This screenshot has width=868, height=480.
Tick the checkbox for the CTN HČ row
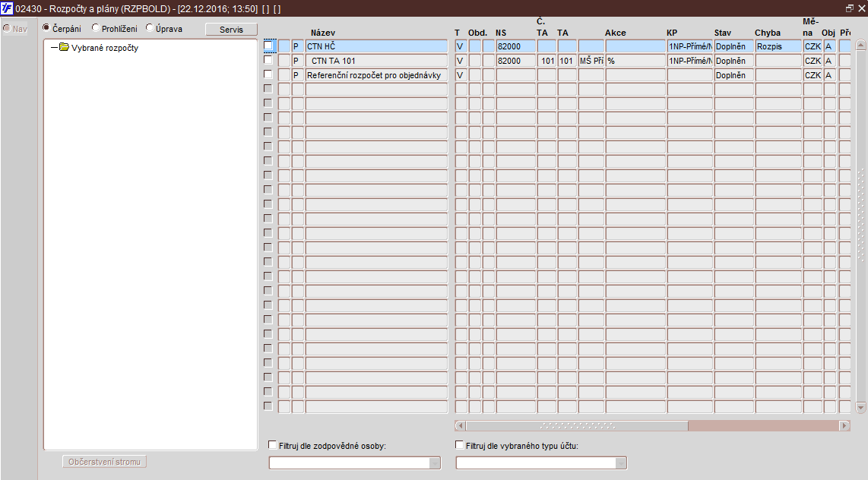(x=268, y=46)
